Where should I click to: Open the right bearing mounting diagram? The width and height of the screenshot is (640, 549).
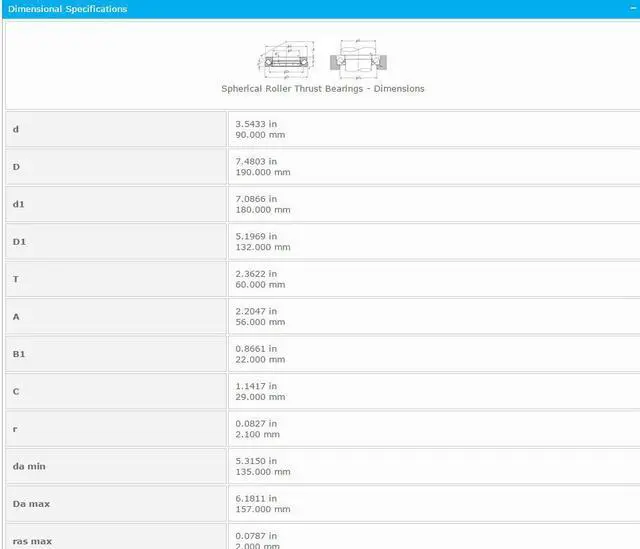tap(358, 59)
